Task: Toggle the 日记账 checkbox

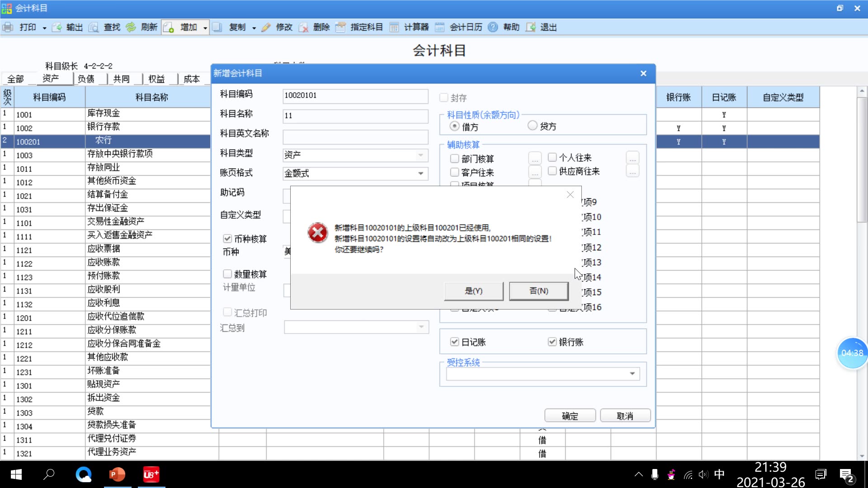Action: (x=455, y=342)
